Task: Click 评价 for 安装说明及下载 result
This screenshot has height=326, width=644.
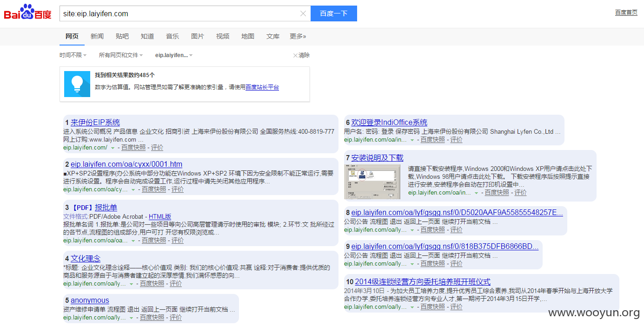Action: tap(521, 193)
